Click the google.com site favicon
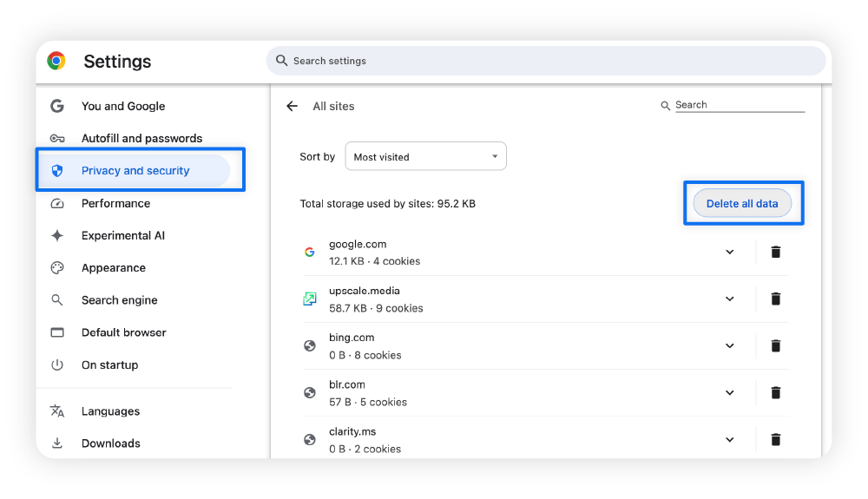 point(310,253)
